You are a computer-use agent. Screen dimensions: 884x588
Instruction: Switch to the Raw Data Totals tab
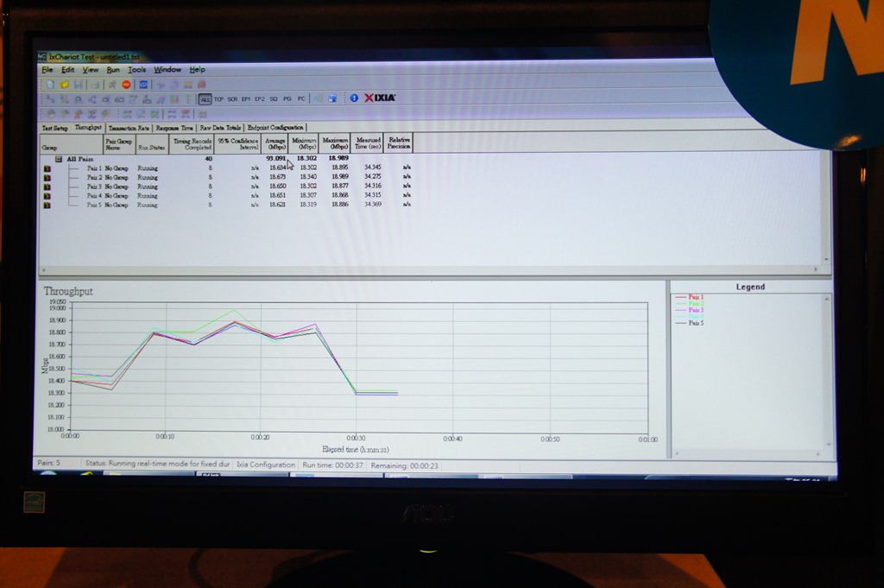coord(220,128)
